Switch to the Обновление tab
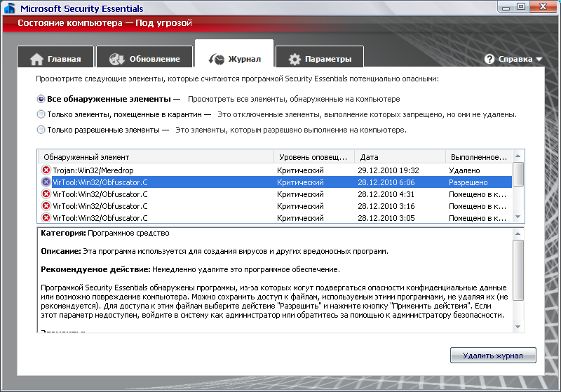The width and height of the screenshot is (561, 392). (145, 59)
